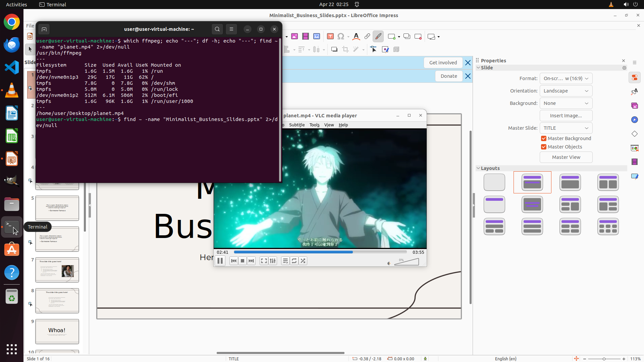Pause playback in VLC

click(220, 261)
